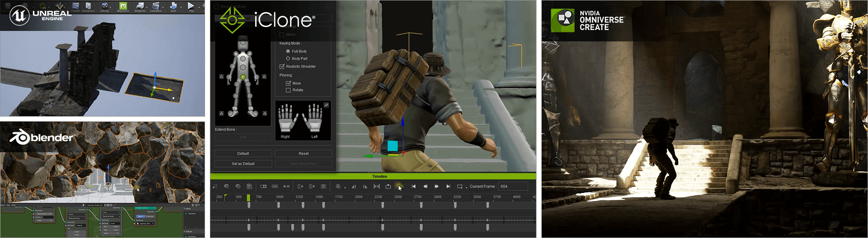Click the fast-forward timeline icon
Screen dimensions: 868x238
click(x=436, y=187)
